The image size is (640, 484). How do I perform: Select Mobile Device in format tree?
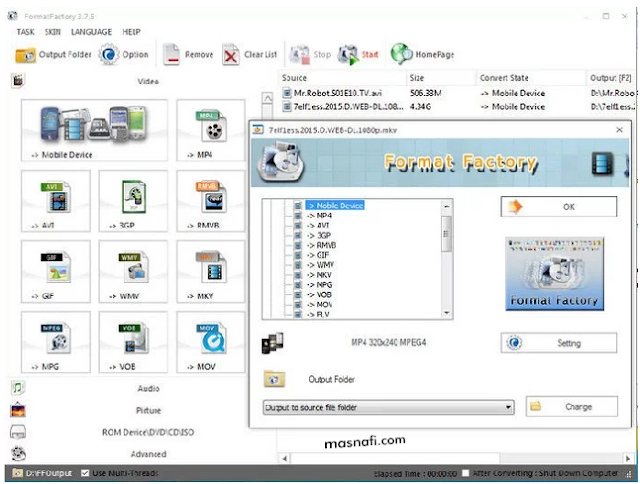click(335, 206)
